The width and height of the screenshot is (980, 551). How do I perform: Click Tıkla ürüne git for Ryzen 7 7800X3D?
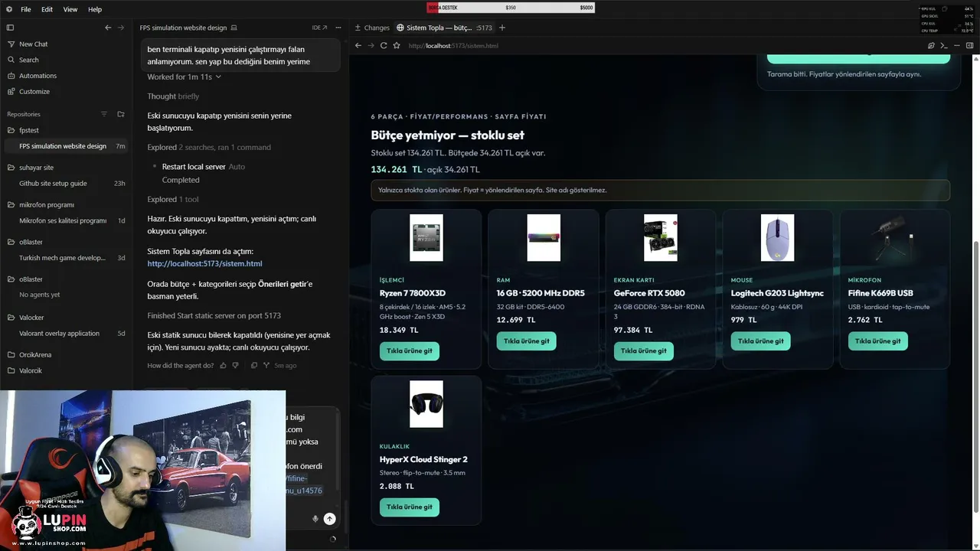click(x=409, y=350)
